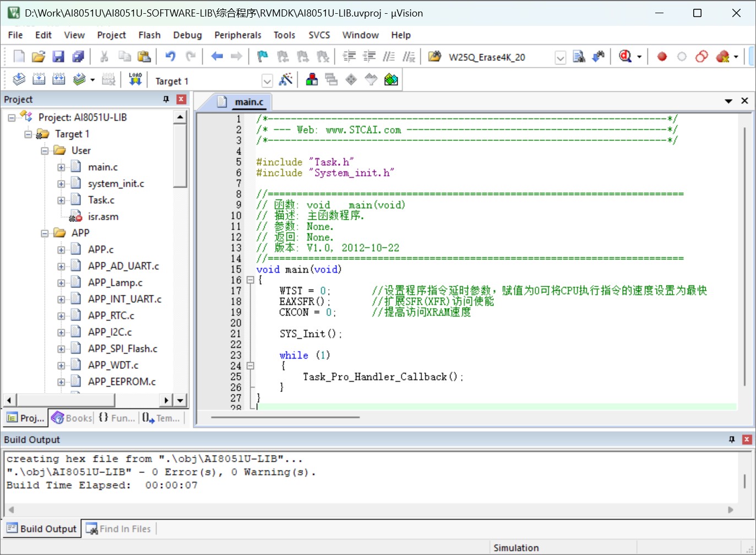The image size is (756, 555).
Task: Pin the Build Output panel
Action: [732, 439]
